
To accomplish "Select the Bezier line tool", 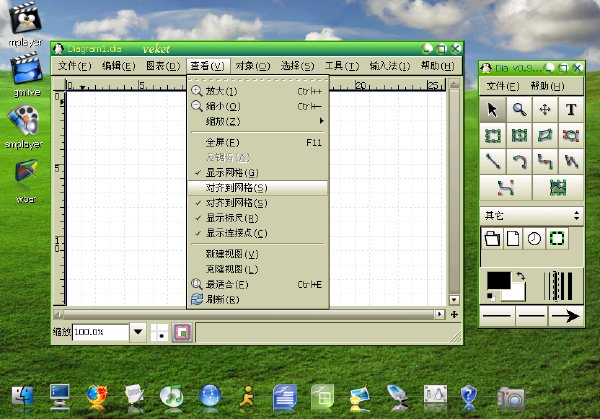I will [505, 187].
